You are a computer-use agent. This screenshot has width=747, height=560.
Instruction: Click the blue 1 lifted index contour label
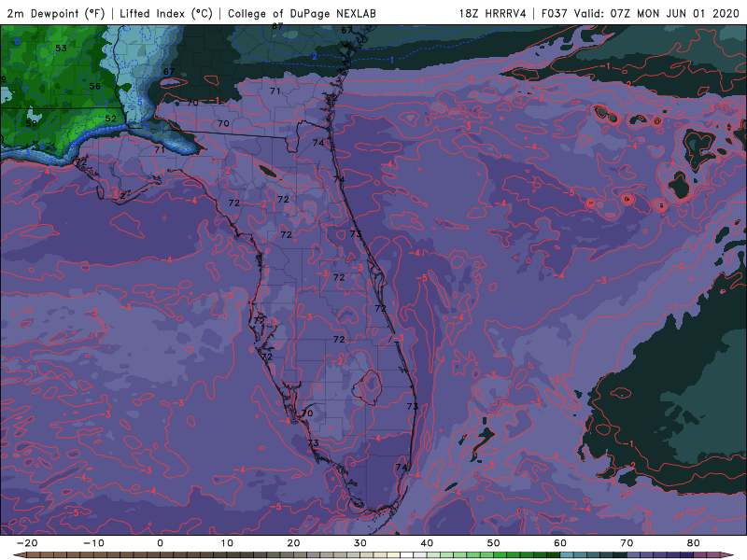coord(392,60)
